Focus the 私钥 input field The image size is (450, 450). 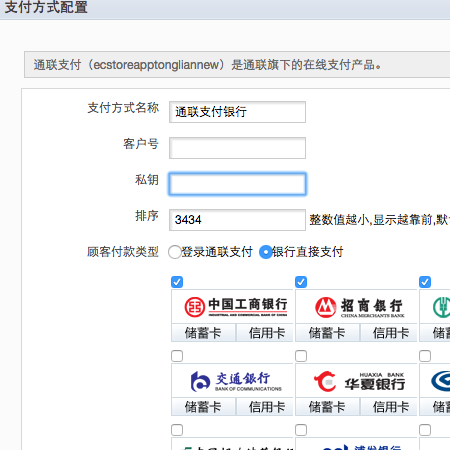237,184
